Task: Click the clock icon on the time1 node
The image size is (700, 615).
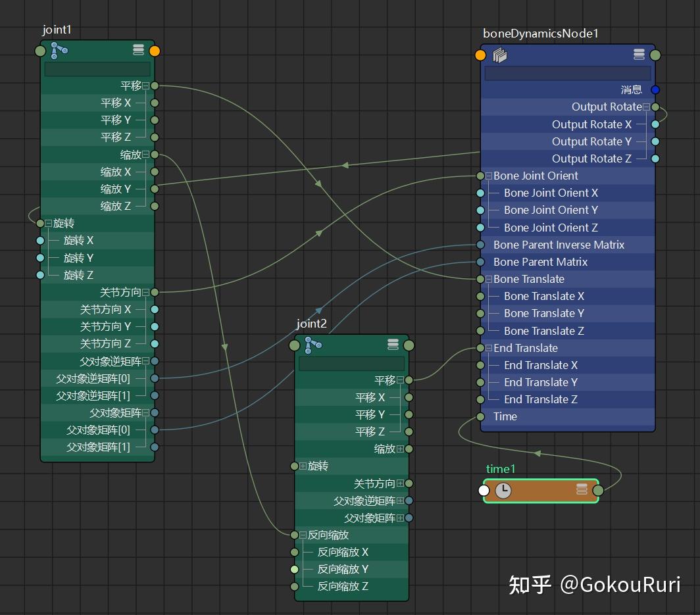Action: (504, 490)
